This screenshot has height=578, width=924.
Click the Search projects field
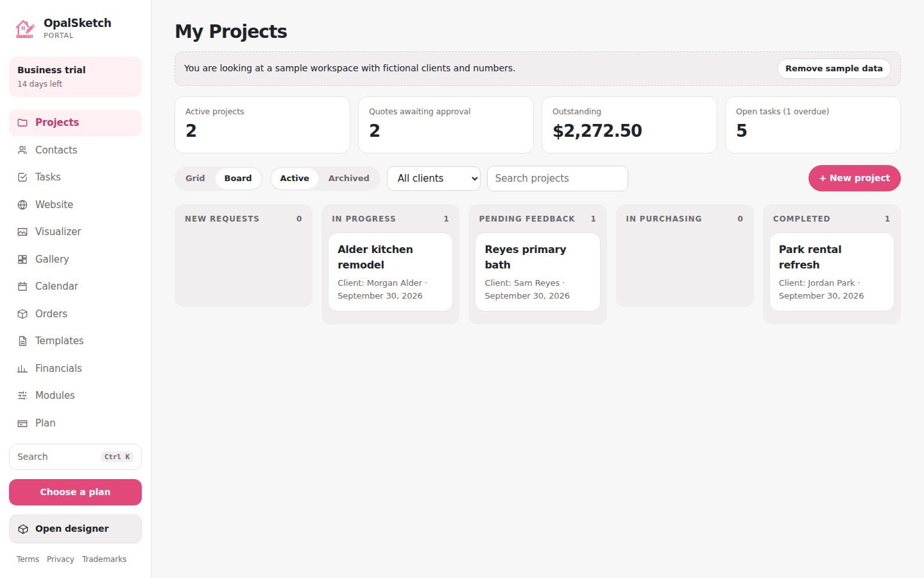coord(558,179)
